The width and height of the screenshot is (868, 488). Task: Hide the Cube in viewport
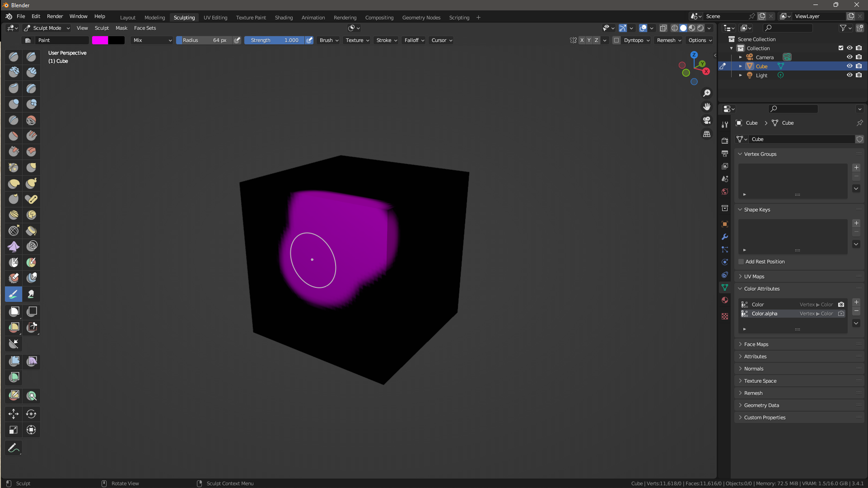pos(849,66)
